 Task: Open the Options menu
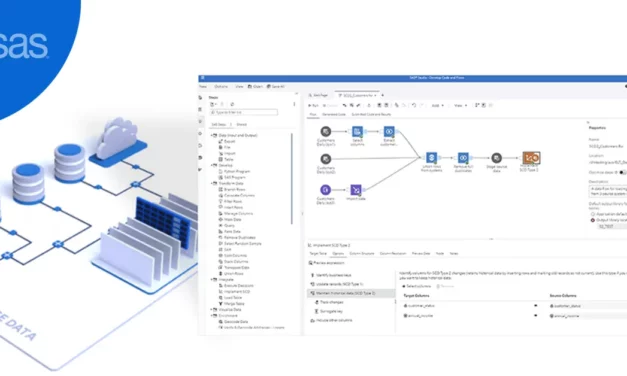221,86
